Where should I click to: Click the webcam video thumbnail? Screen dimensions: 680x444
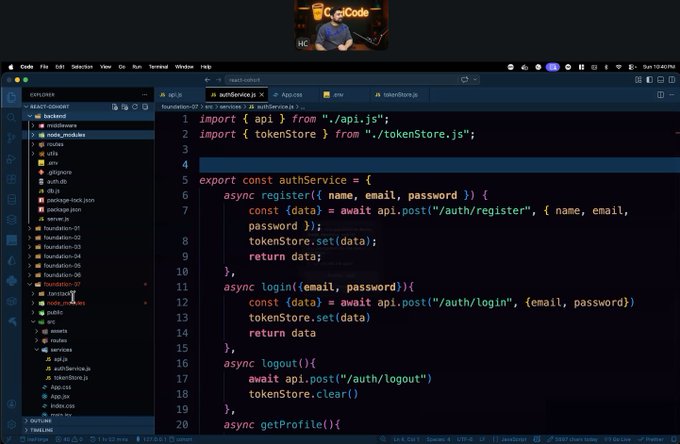(x=341, y=25)
